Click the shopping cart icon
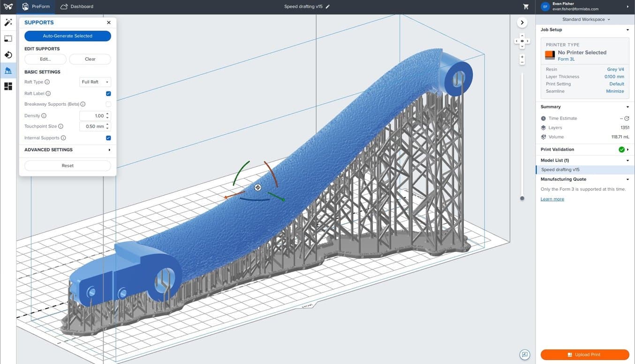Image resolution: width=635 pixels, height=364 pixels. [526, 7]
